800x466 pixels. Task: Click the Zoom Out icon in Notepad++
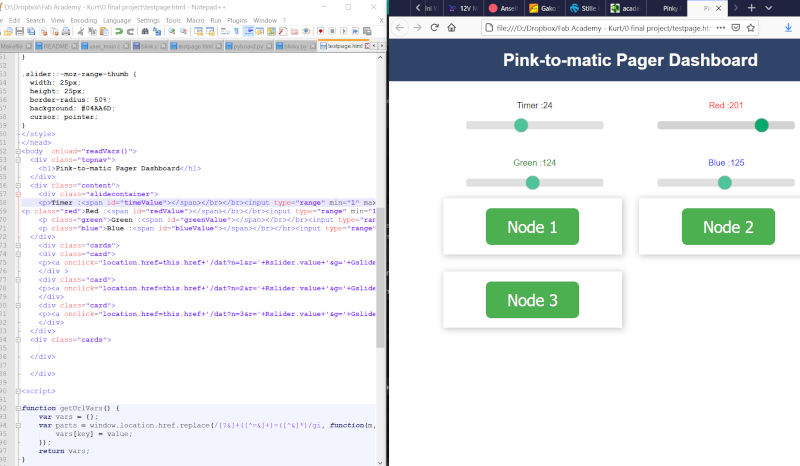click(184, 31)
